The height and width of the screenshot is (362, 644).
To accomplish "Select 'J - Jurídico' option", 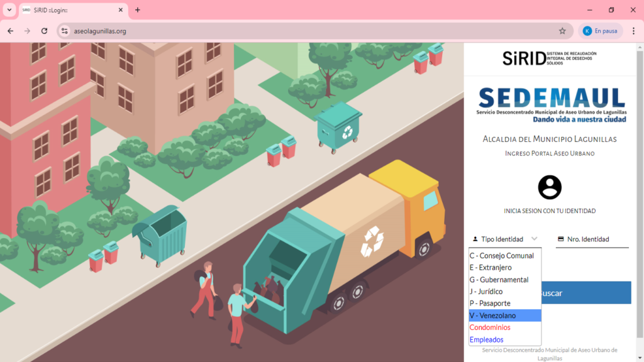I will point(486,292).
